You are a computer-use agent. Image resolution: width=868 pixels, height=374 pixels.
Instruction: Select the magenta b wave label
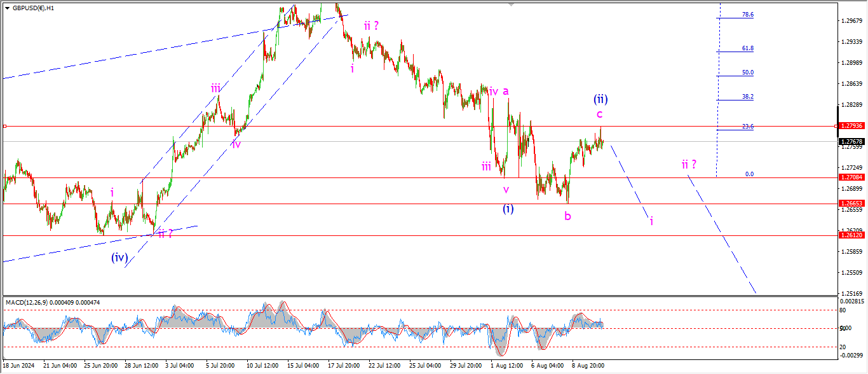[x=567, y=216]
